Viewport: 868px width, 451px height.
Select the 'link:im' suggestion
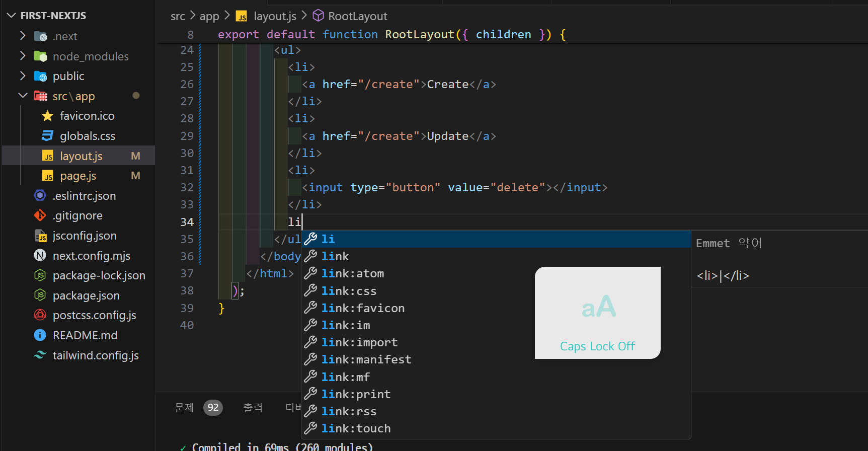click(x=496, y=325)
